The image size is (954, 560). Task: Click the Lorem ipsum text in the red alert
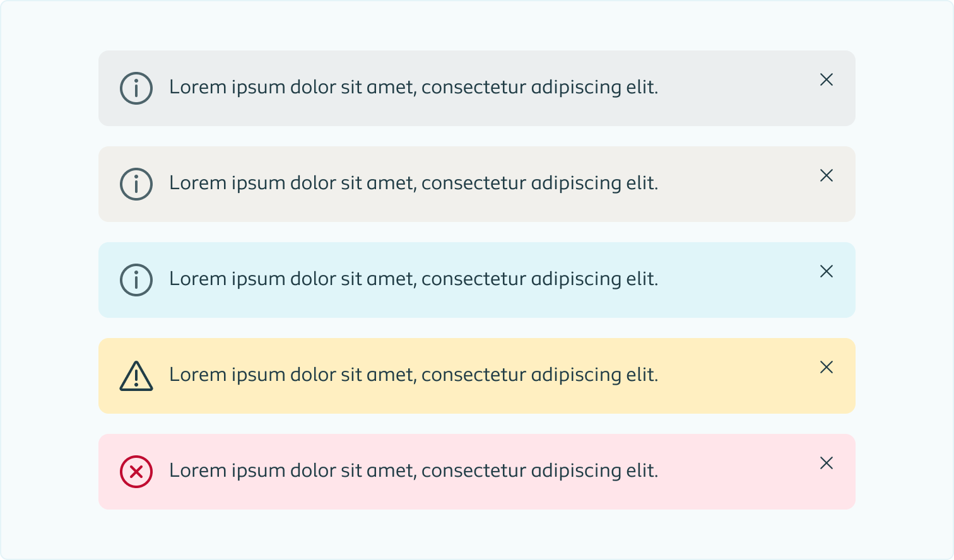click(x=414, y=470)
